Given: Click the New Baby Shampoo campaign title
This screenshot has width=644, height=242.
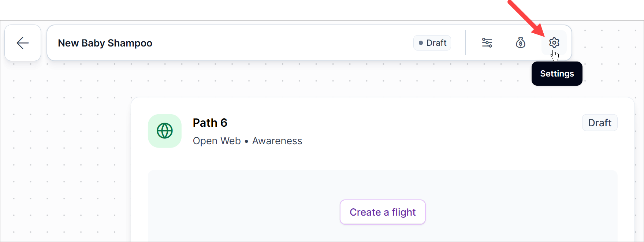Looking at the screenshot, I should click(x=105, y=43).
